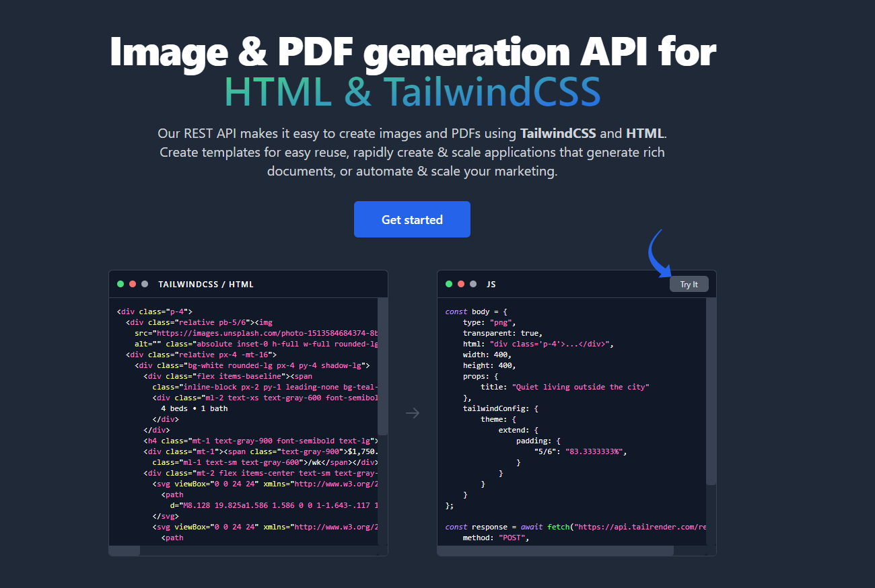Click the "padding: {" line
Screen dimensions: 875x588
pos(538,441)
